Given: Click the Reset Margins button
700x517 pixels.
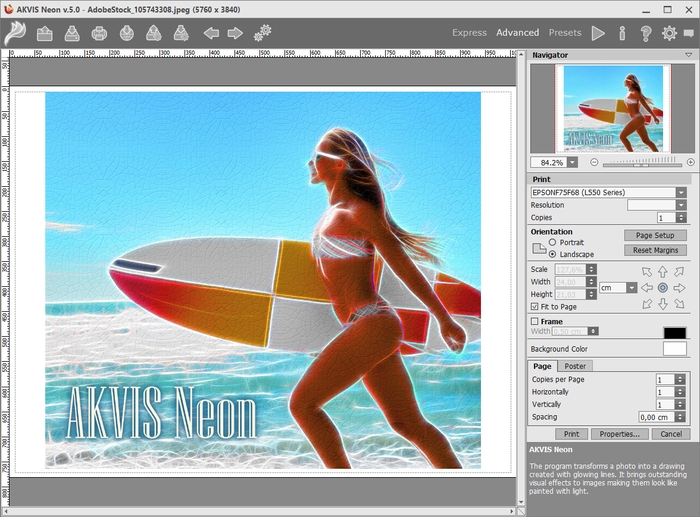Looking at the screenshot, I should [655, 250].
